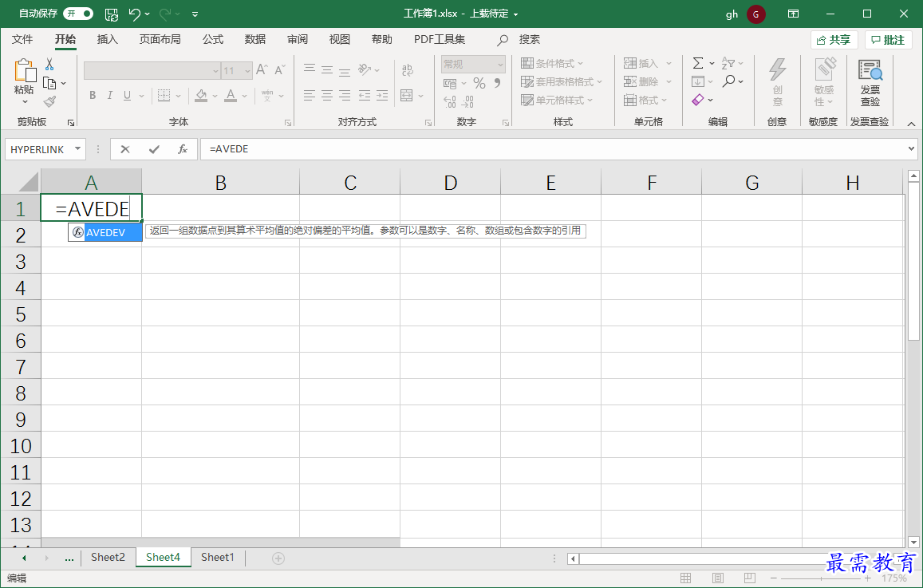Screen dimensions: 923x588
Task: Open the 套用表格格式 dropdown
Action: (x=562, y=82)
